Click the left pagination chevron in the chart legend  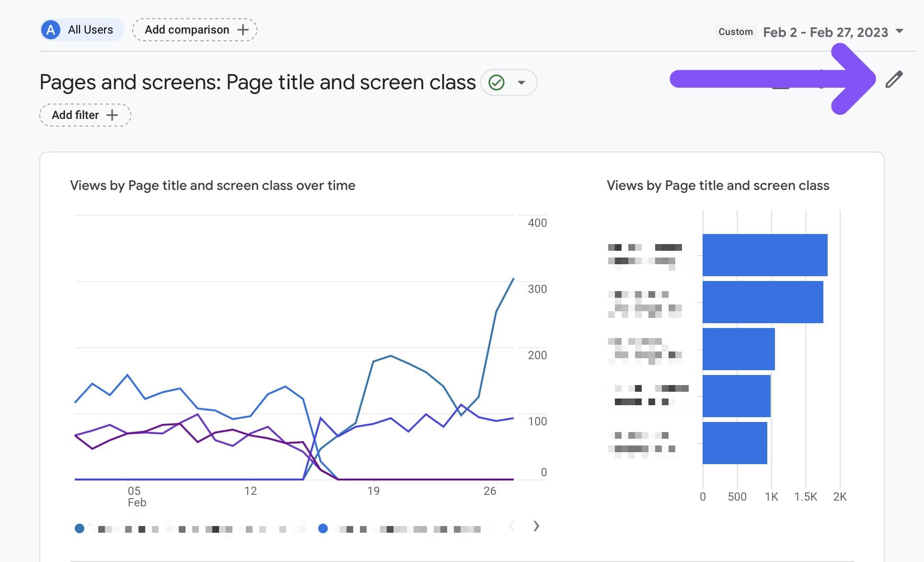(x=512, y=526)
